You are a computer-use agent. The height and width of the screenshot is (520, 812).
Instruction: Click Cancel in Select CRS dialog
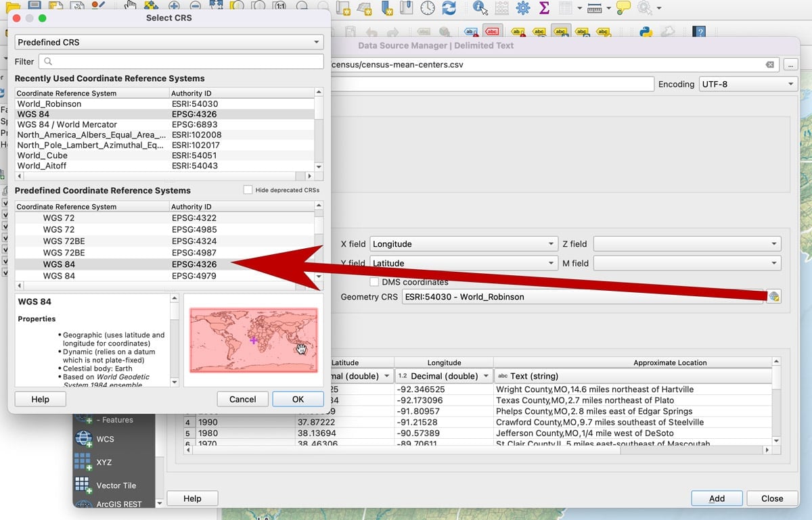242,399
